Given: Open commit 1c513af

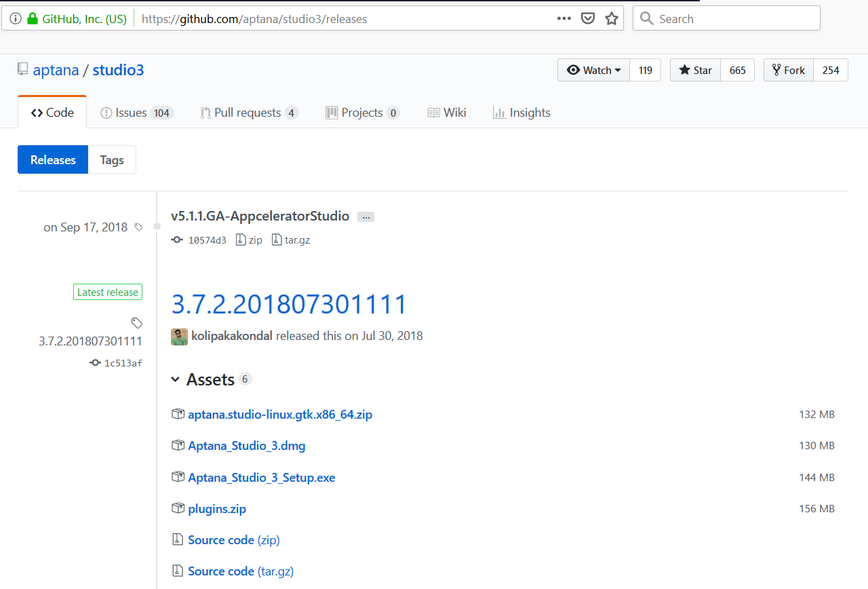Looking at the screenshot, I should (x=123, y=363).
